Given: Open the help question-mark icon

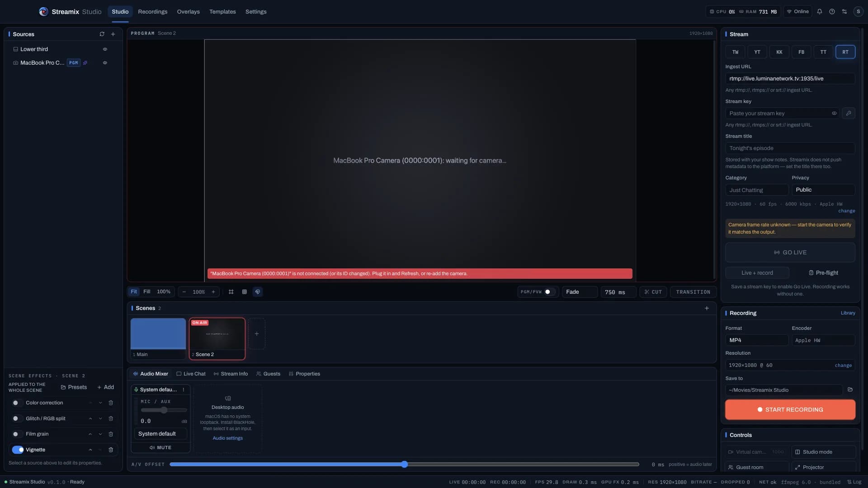Looking at the screenshot, I should click(x=832, y=12).
